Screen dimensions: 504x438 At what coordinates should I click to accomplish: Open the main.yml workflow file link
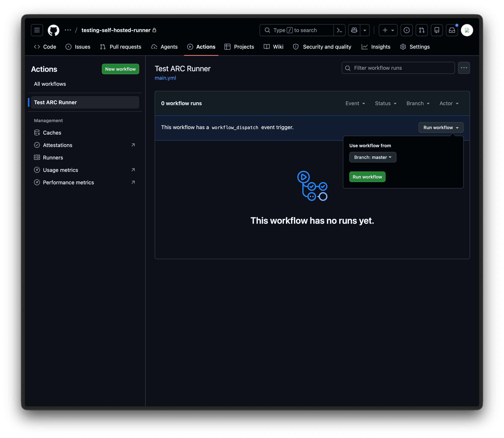[x=165, y=78]
